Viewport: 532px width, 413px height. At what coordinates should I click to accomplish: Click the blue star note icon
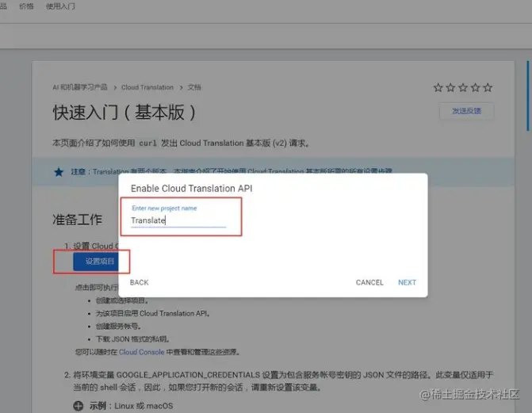(59, 172)
